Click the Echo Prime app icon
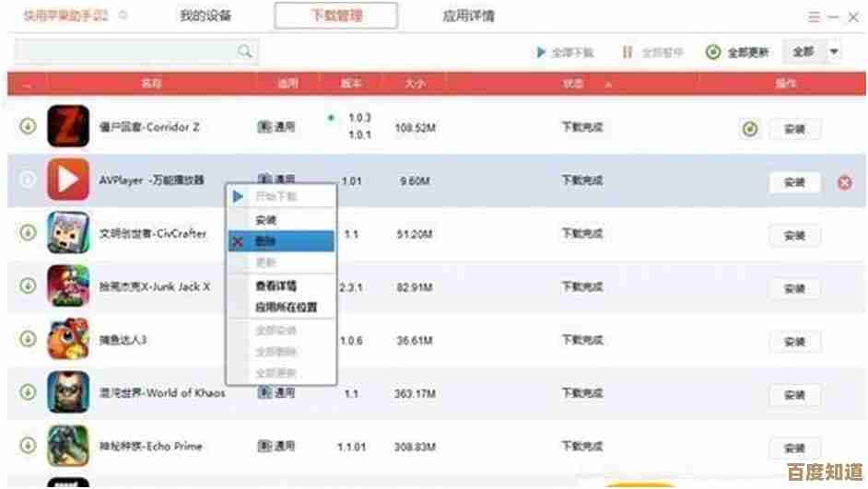The height and width of the screenshot is (489, 868). click(68, 446)
